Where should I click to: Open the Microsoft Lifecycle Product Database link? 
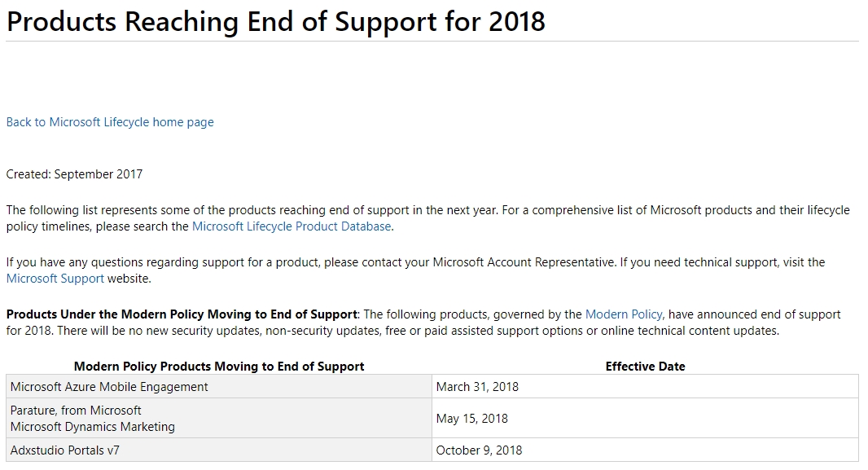point(292,226)
